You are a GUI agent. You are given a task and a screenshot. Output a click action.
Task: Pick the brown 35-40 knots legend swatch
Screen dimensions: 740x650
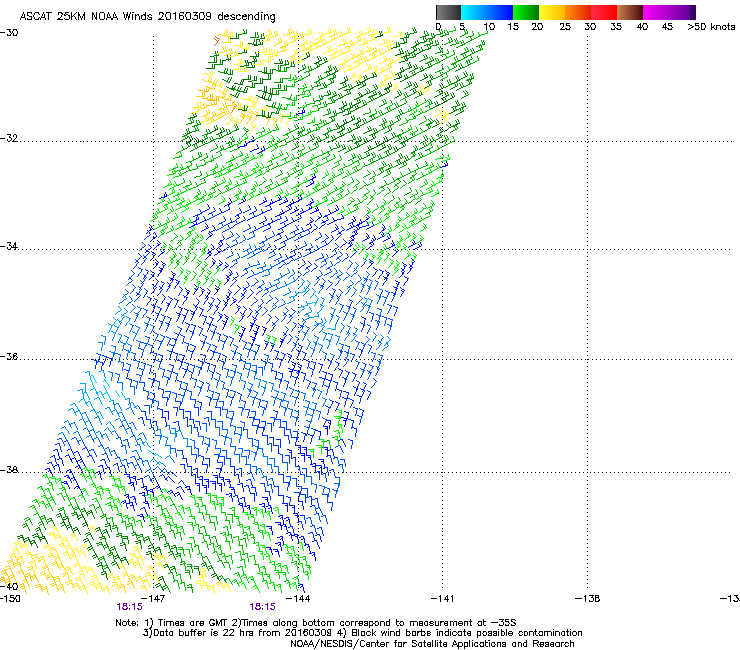[630, 12]
